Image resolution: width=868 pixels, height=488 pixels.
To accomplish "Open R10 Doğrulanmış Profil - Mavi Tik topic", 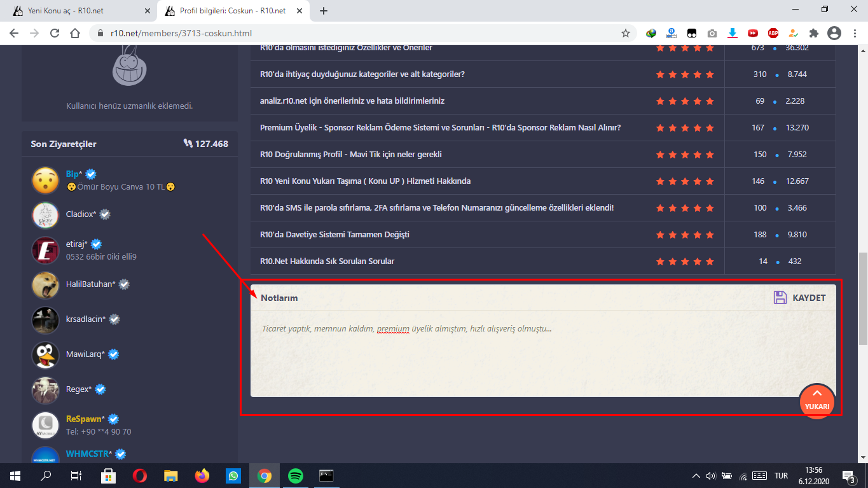I will (x=351, y=155).
